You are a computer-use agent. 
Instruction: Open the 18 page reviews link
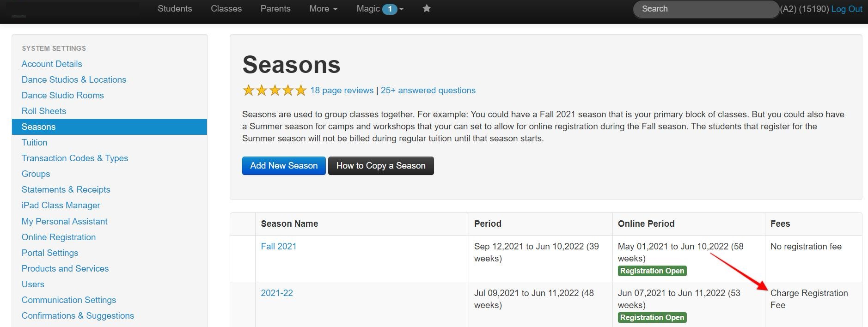342,91
